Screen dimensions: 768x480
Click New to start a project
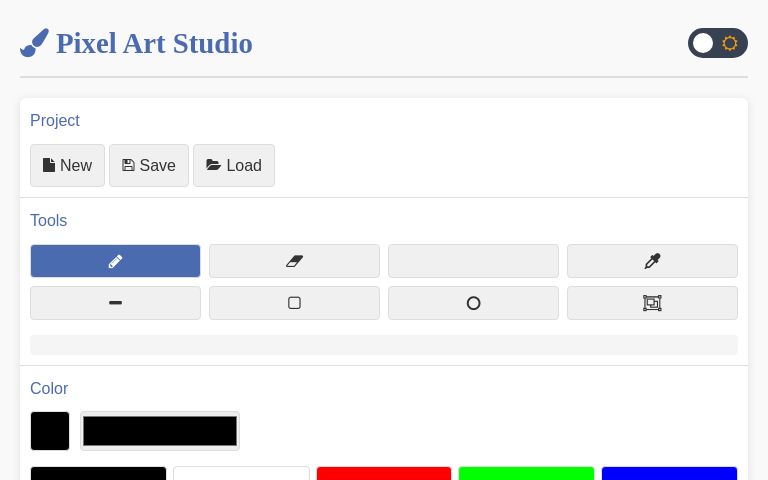67,166
